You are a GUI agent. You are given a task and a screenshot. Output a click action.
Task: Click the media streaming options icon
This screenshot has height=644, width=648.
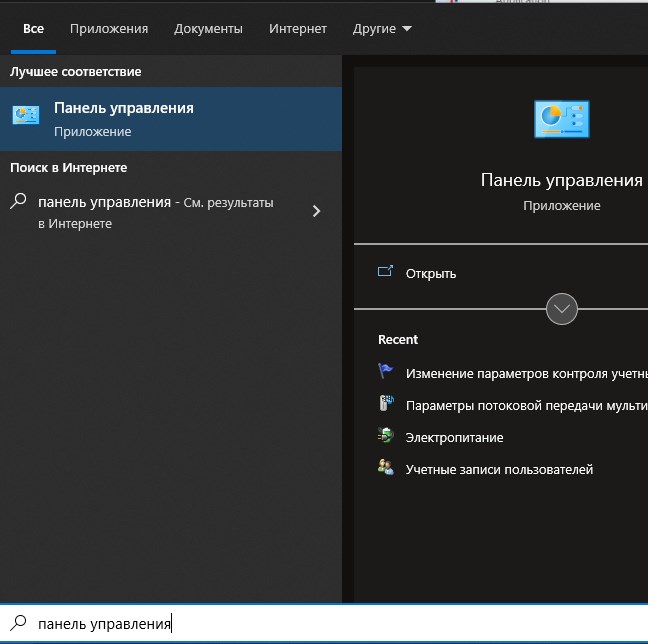pos(386,403)
